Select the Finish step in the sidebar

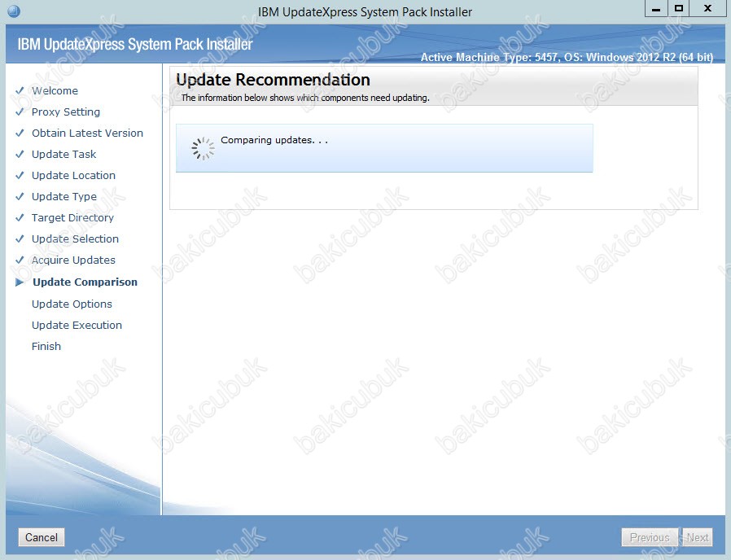46,347
